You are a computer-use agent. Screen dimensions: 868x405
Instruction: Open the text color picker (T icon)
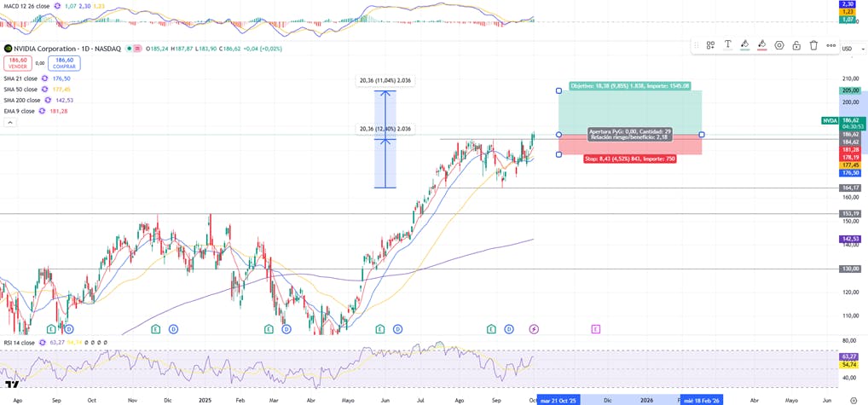pos(727,45)
